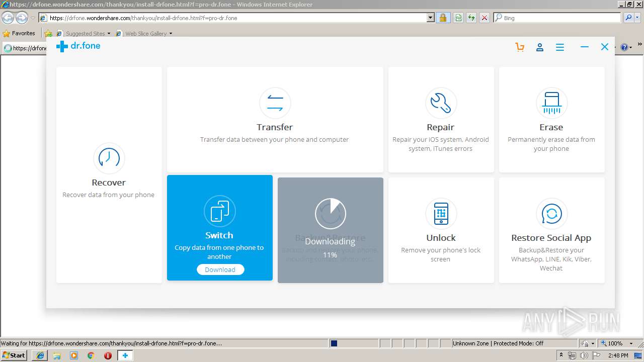Open the Favorites button
Viewport: 644px width, 362px height.
pyautogui.click(x=19, y=34)
